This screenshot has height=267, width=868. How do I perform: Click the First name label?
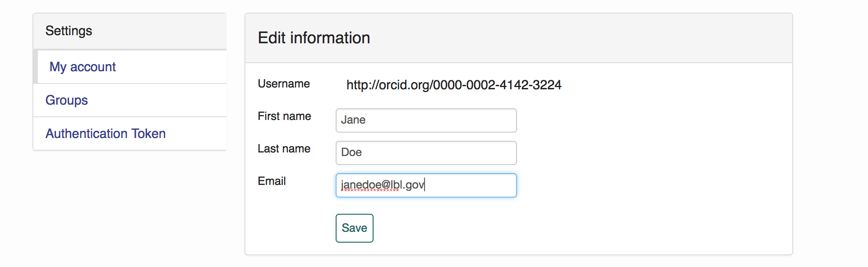(284, 116)
